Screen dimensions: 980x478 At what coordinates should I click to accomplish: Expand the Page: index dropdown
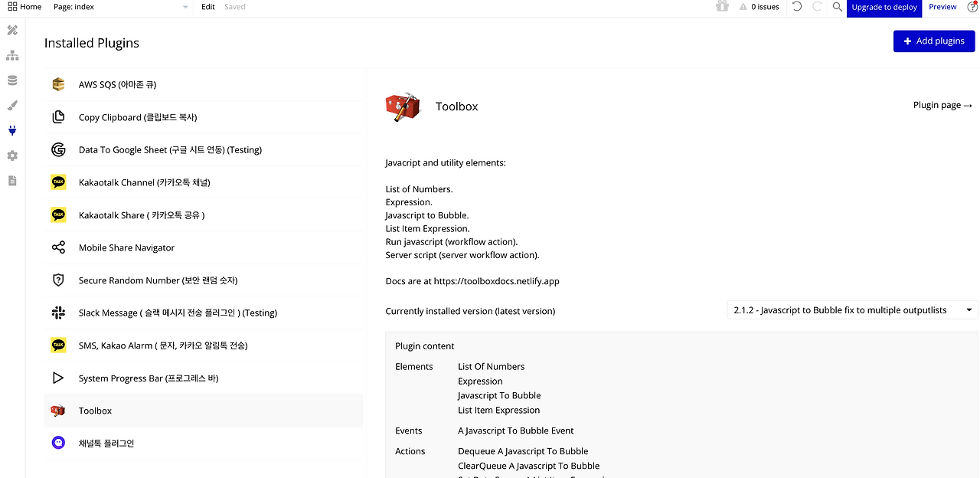(x=120, y=7)
